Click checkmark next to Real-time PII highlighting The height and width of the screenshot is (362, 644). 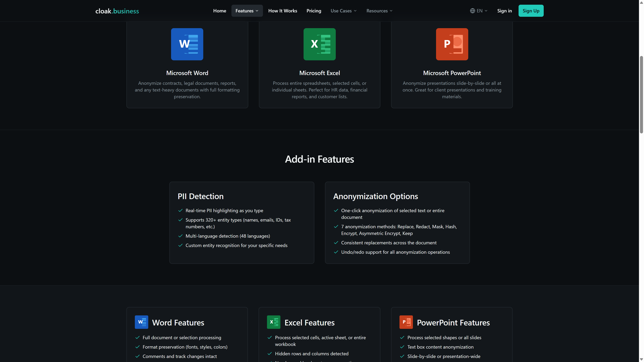click(180, 210)
